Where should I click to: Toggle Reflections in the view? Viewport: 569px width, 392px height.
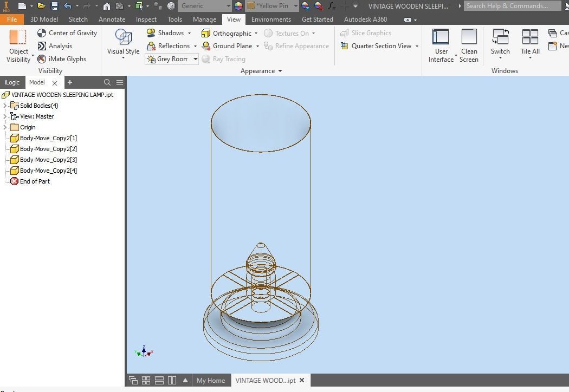[x=169, y=46]
